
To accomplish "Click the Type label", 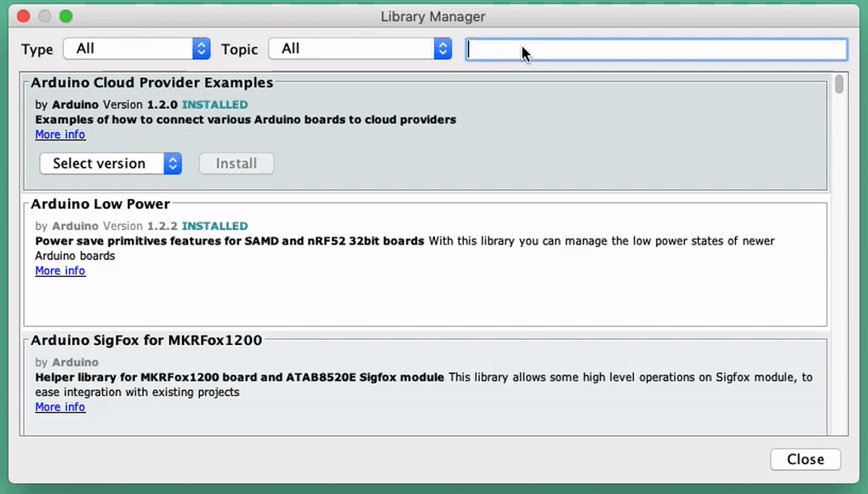I will (37, 49).
